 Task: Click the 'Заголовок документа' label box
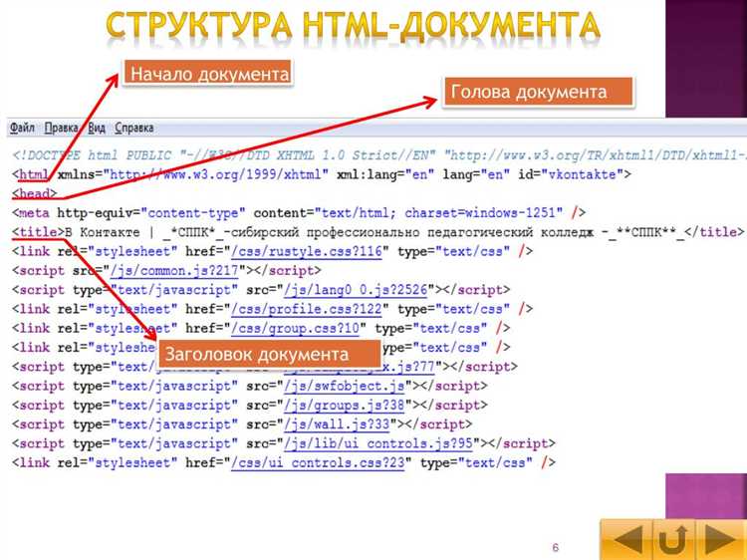click(269, 354)
